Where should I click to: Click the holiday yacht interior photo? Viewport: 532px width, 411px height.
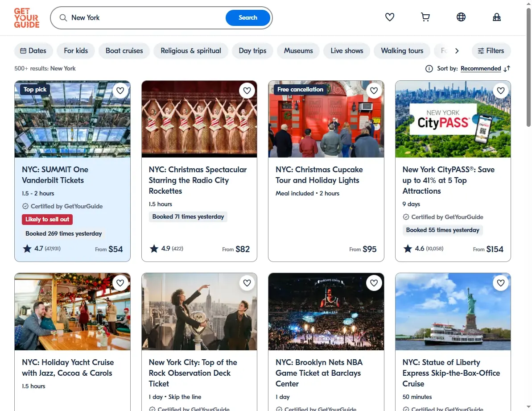[x=72, y=311]
